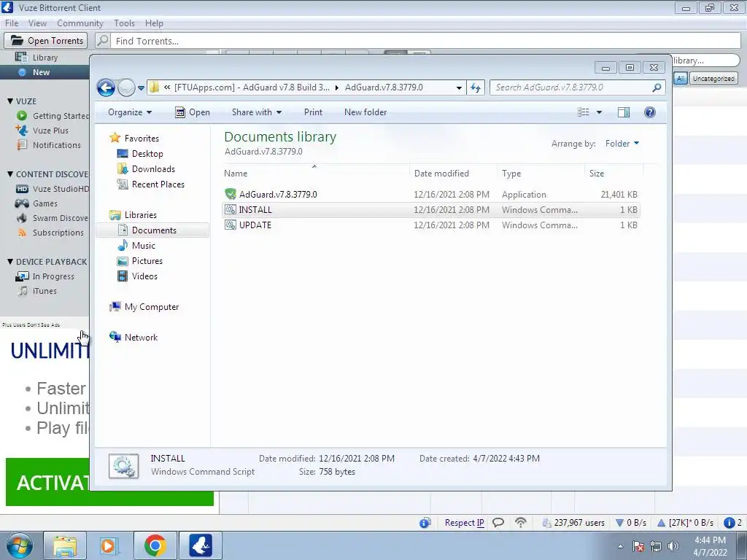The height and width of the screenshot is (560, 747).
Task: Click the Respect IP link
Action: point(465,523)
